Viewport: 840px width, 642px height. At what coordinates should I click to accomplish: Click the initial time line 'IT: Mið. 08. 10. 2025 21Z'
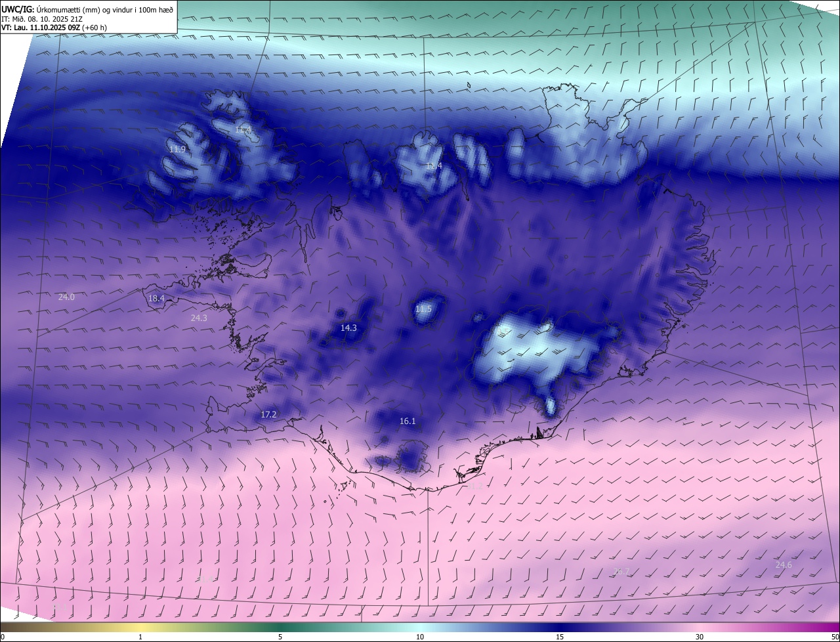(x=41, y=18)
